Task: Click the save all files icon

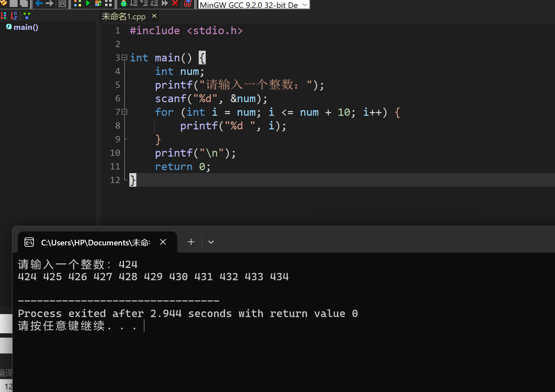Action: coord(24,3)
